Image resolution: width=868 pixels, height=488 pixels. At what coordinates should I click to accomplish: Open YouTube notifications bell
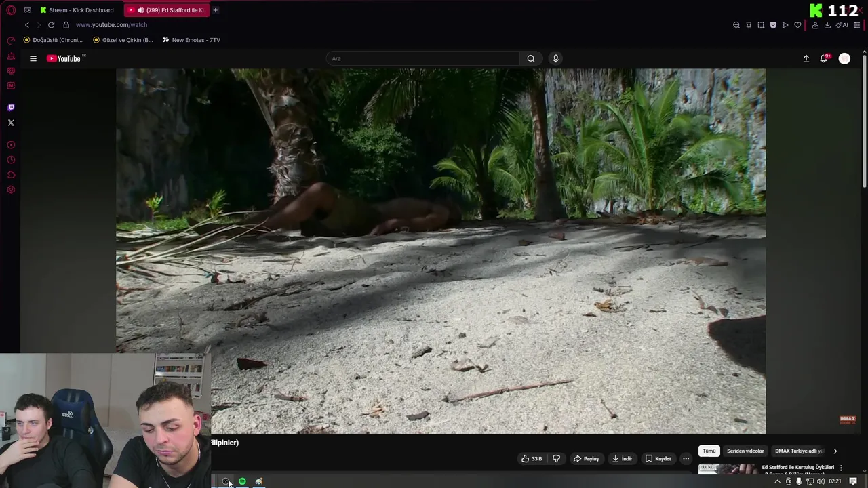pyautogui.click(x=824, y=59)
